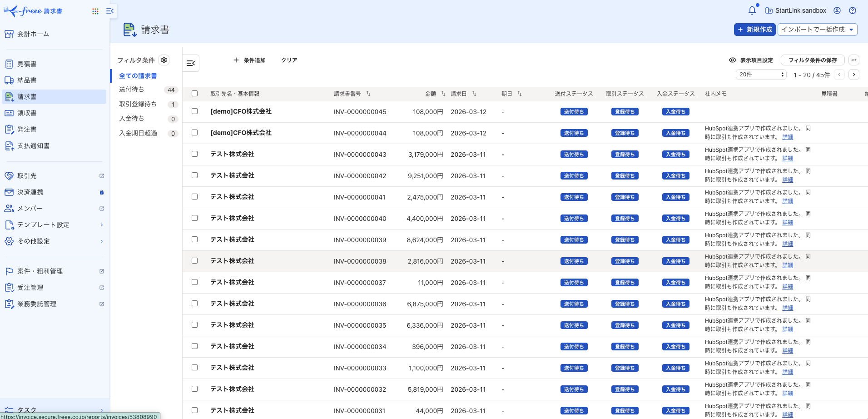868x419 pixels.
Task: Click フィルタ条件の保存 button
Action: tap(813, 60)
